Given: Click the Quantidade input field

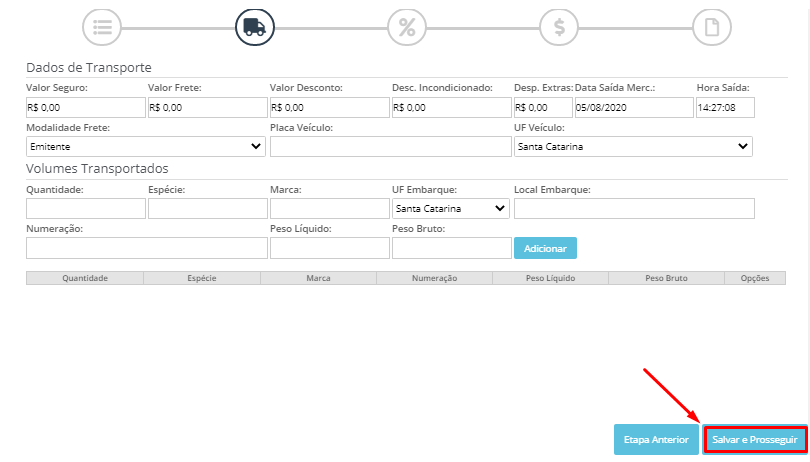Looking at the screenshot, I should coord(86,208).
